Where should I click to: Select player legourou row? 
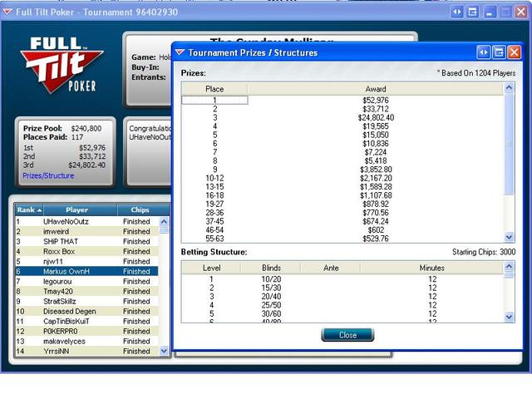(x=86, y=281)
